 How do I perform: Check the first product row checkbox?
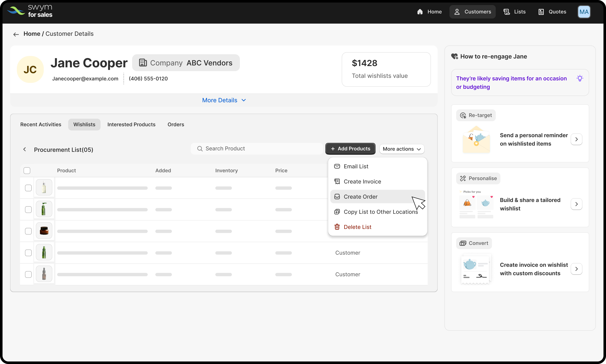(x=28, y=188)
